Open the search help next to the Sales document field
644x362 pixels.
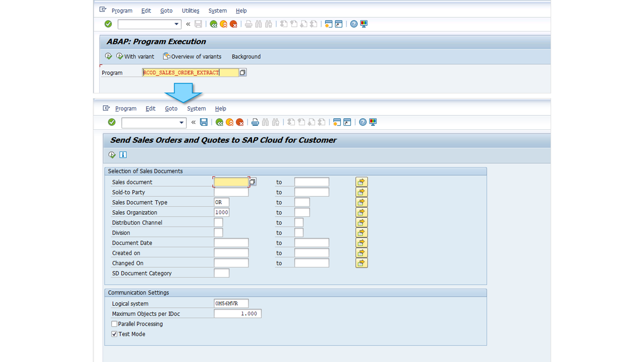[x=252, y=182]
